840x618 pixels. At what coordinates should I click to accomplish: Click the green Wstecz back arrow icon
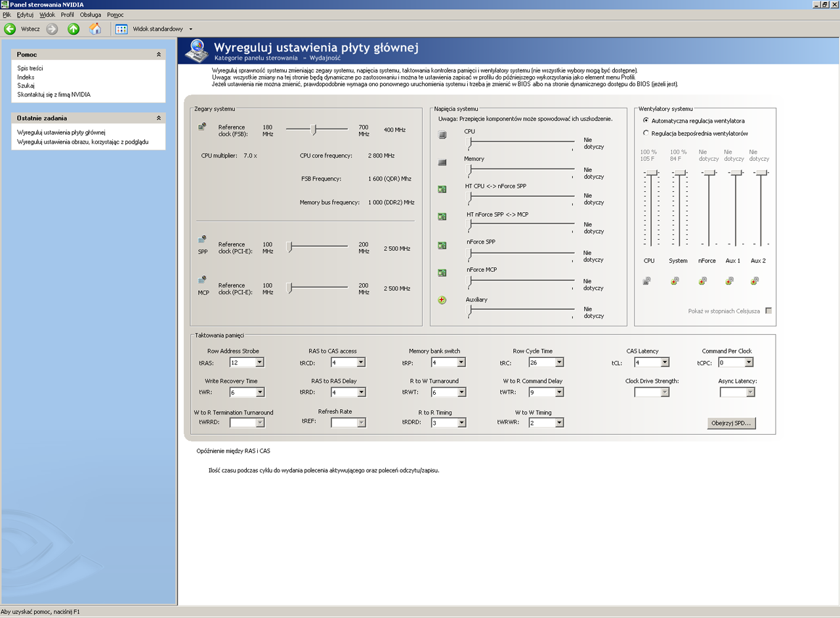[10, 29]
